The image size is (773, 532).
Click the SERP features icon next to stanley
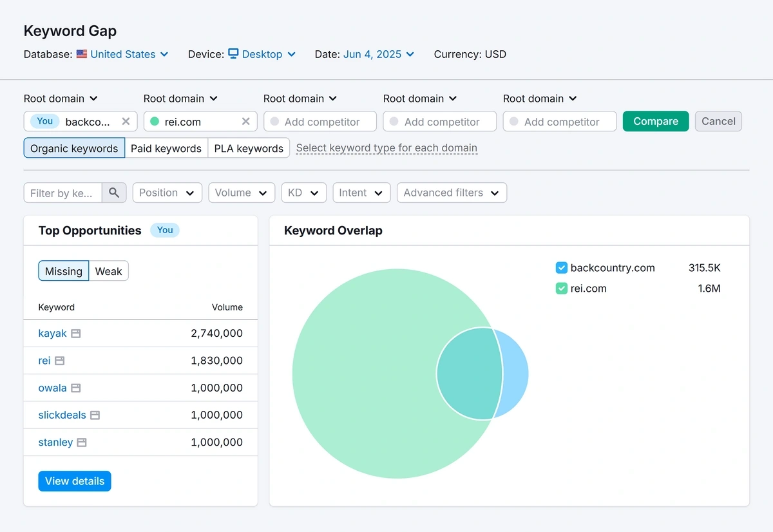coord(82,442)
